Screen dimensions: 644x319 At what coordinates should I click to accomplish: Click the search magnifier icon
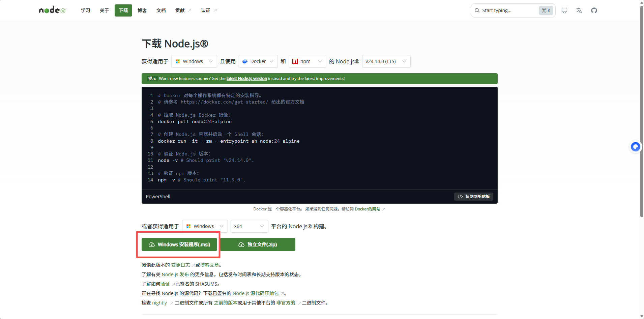[x=477, y=10]
